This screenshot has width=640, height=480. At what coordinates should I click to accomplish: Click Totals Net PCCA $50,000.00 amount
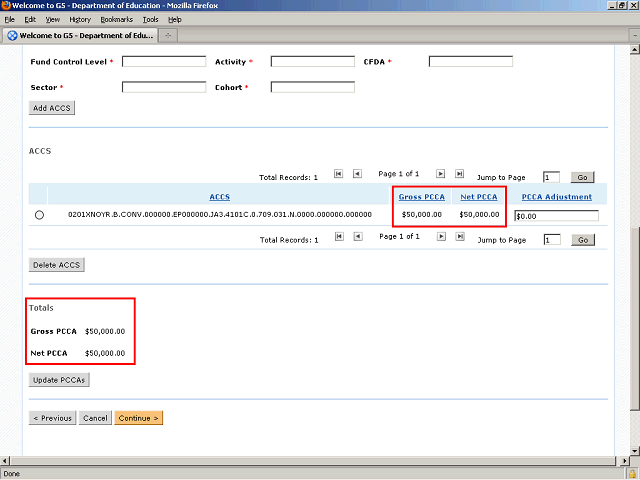[x=105, y=353]
